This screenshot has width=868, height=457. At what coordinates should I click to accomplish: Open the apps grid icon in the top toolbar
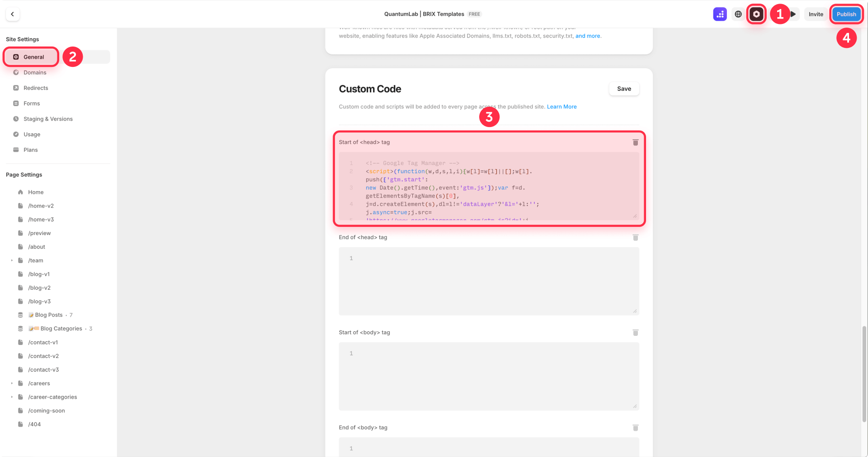click(720, 14)
